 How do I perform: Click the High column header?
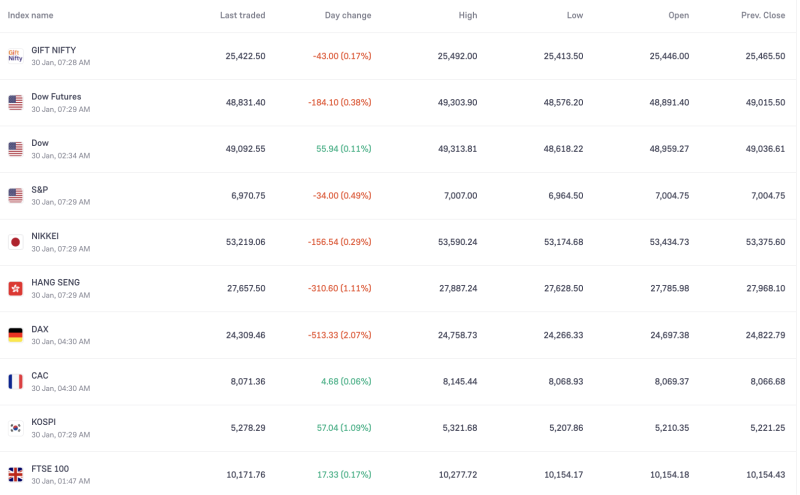click(x=467, y=15)
